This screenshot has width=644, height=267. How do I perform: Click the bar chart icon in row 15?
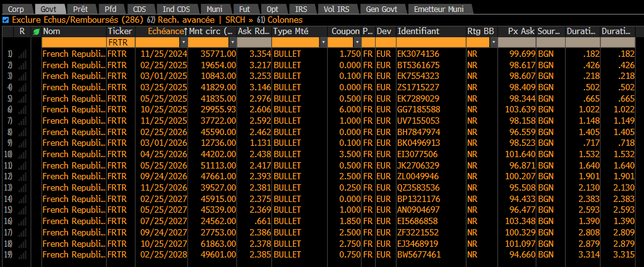pyautogui.click(x=22, y=210)
